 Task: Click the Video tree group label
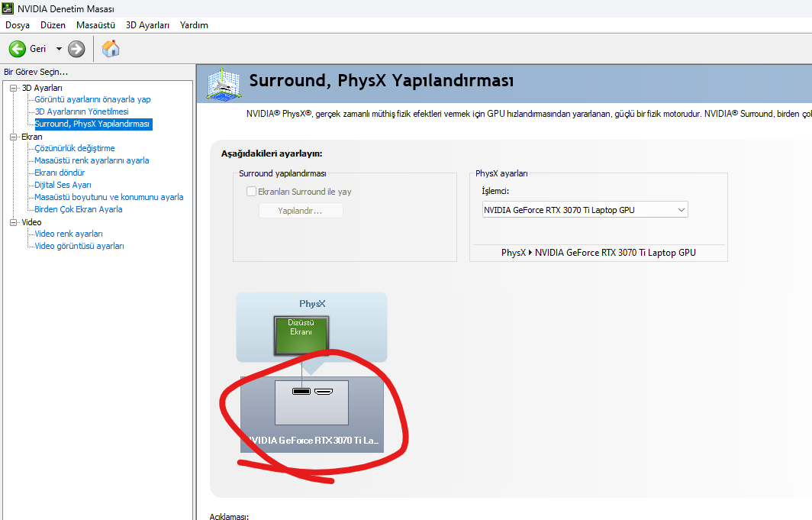tap(31, 222)
